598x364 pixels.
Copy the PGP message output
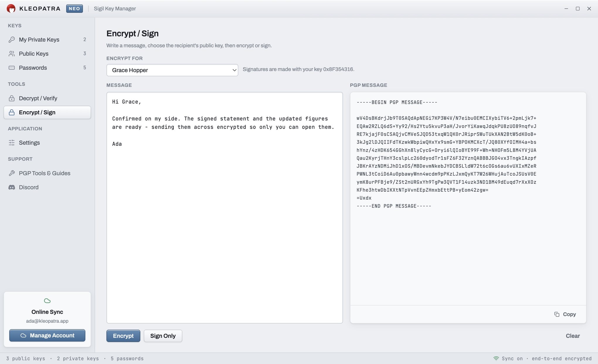click(x=565, y=314)
